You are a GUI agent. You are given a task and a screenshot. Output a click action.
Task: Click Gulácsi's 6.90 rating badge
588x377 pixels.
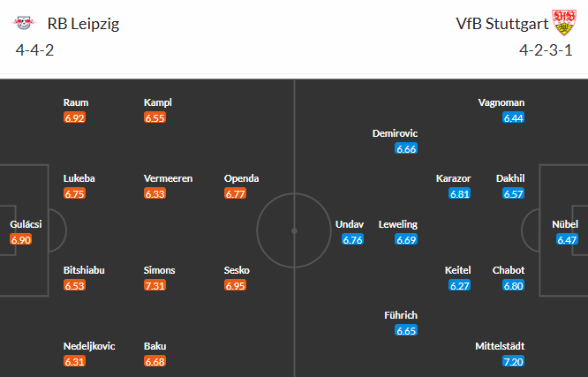(x=20, y=239)
